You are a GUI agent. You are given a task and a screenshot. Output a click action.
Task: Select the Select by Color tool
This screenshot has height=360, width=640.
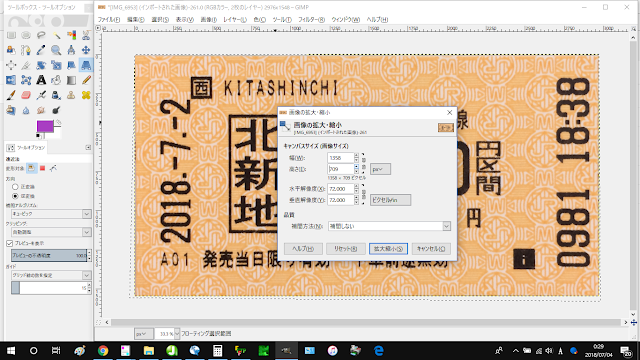click(71, 35)
